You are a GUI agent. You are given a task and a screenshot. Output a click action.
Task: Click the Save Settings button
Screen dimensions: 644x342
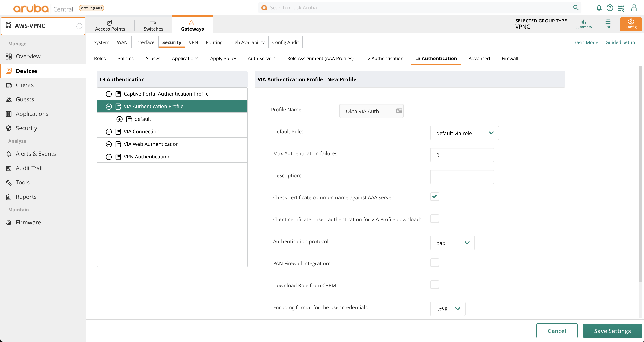pyautogui.click(x=612, y=331)
